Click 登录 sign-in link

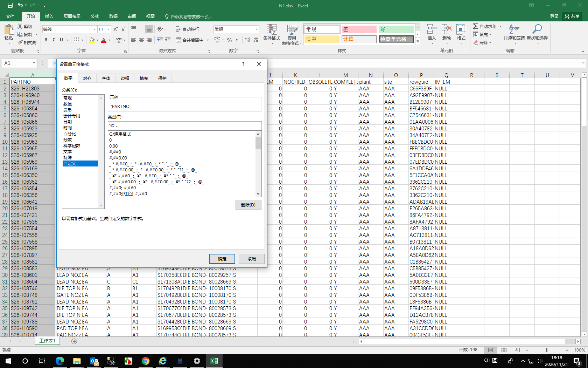tap(554, 16)
